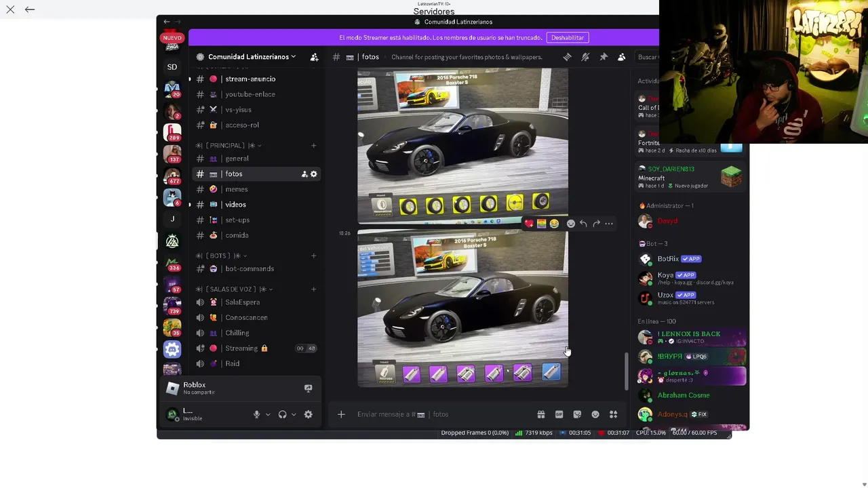The width and height of the screenshot is (868, 488).
Task: Open the Threads icon in channel header
Action: (x=567, y=57)
